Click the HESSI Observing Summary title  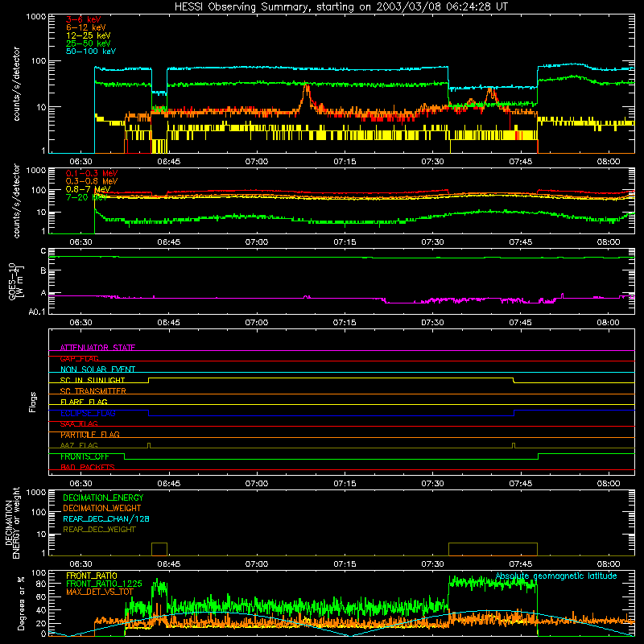(x=341, y=7)
